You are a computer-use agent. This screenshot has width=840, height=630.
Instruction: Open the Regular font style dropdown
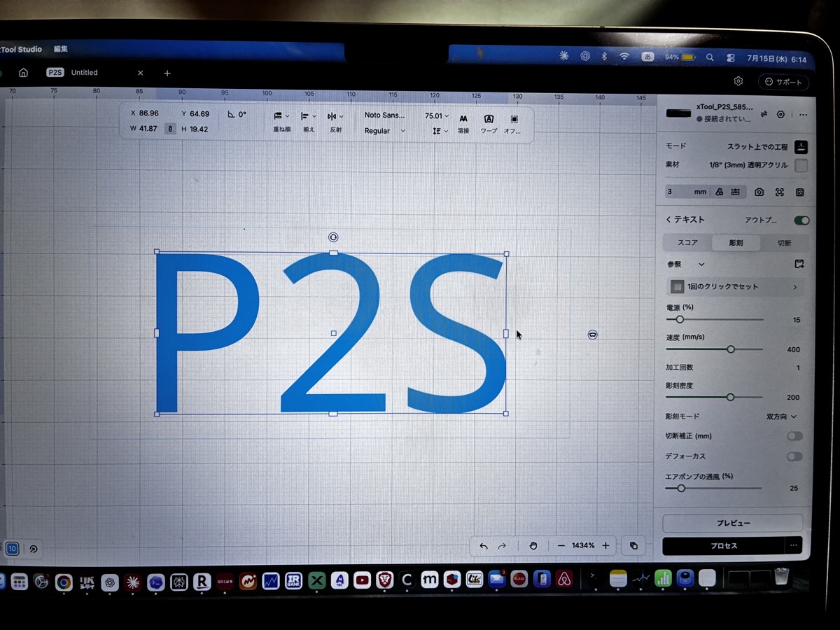coord(384,131)
